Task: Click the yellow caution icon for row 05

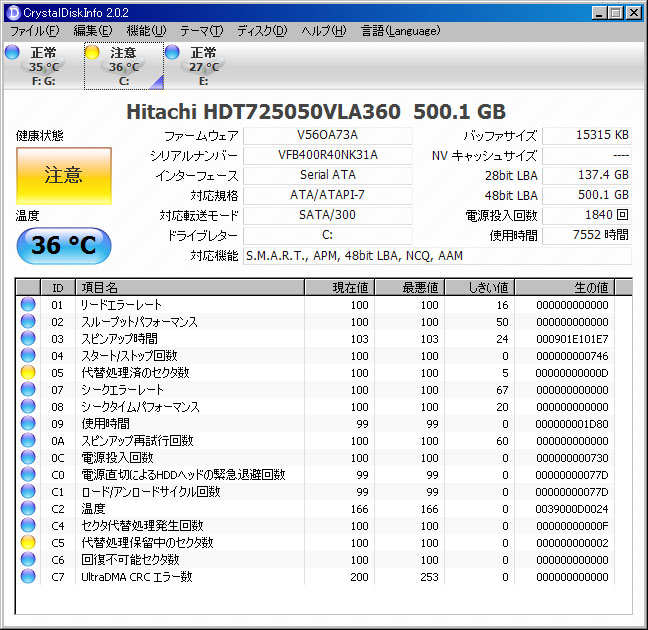Action: 28,372
